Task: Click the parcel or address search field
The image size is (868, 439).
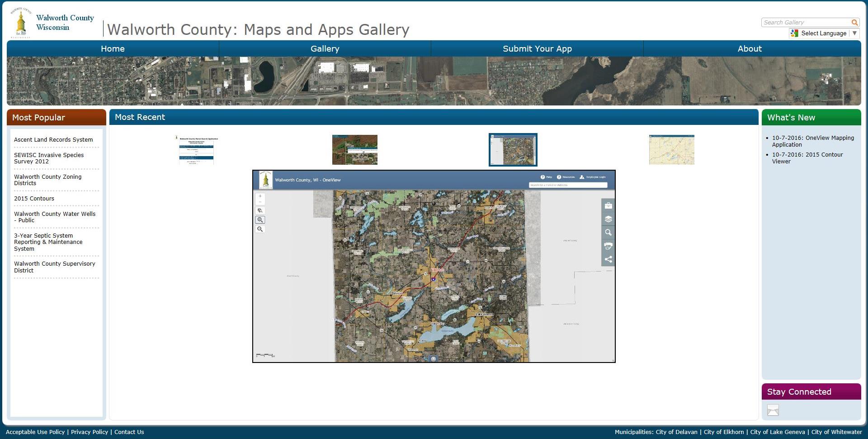Action: pyautogui.click(x=568, y=185)
